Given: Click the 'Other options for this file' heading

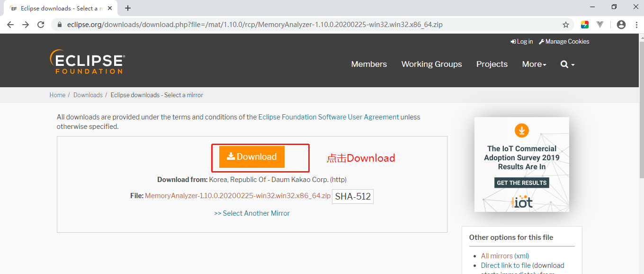Looking at the screenshot, I should coord(511,237).
